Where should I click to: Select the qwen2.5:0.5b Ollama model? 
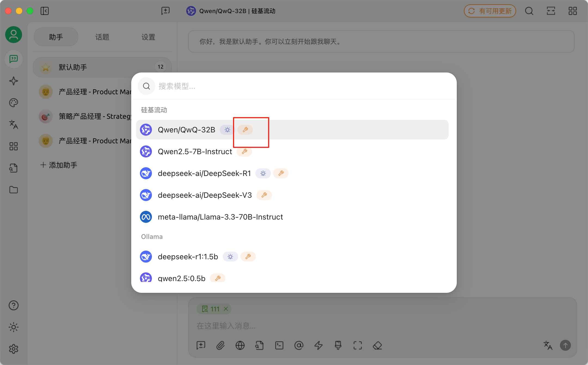click(x=292, y=277)
